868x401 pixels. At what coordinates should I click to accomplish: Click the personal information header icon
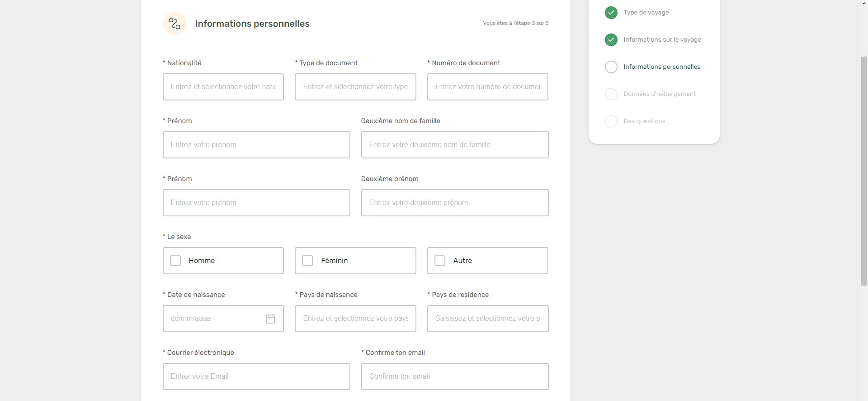175,24
